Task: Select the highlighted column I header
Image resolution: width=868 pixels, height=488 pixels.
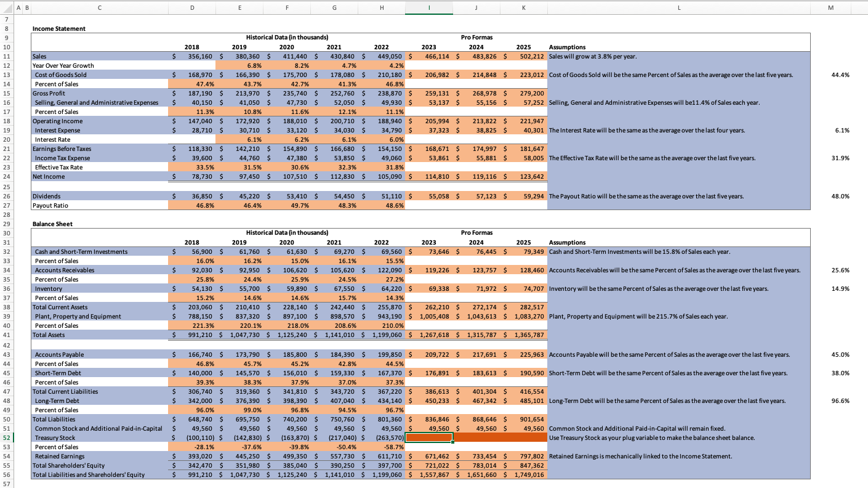Action: (429, 9)
